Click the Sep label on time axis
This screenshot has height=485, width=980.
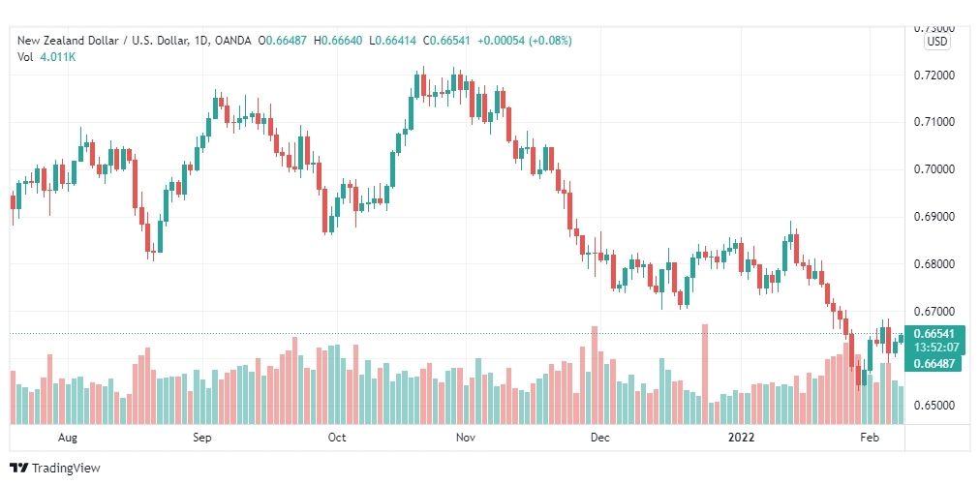pos(201,438)
